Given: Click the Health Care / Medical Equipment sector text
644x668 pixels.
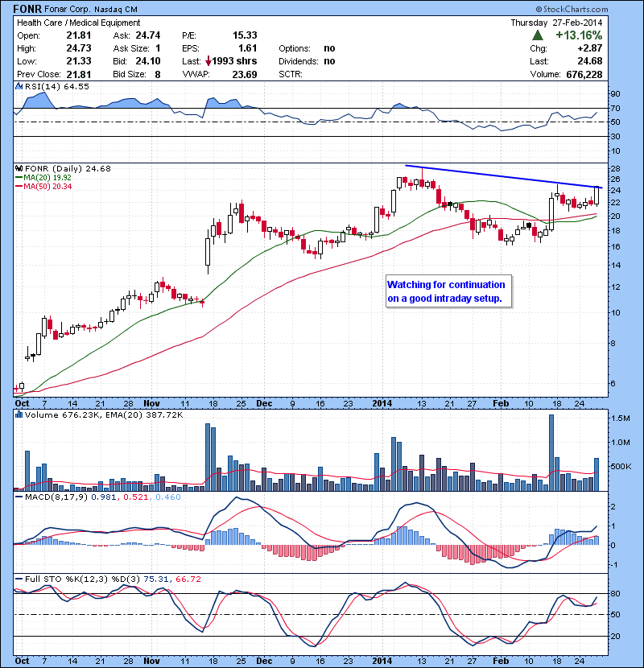Looking at the screenshot, I should click(78, 23).
